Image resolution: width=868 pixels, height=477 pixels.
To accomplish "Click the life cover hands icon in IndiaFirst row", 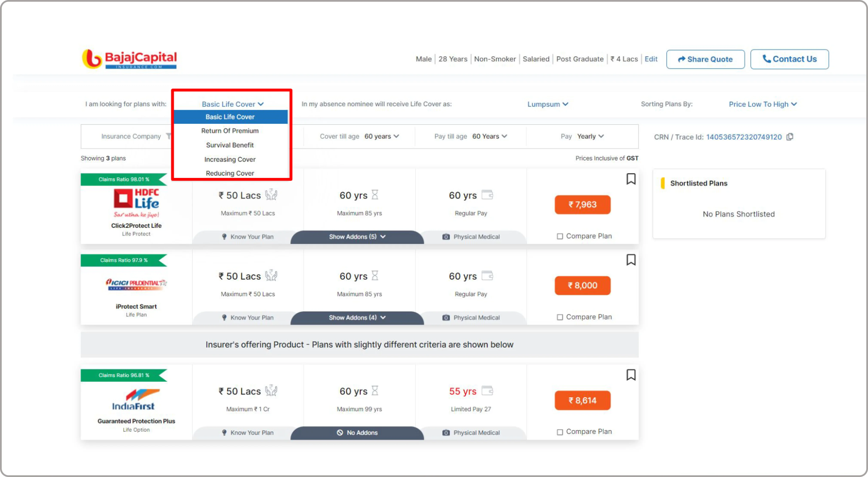I will point(271,391).
